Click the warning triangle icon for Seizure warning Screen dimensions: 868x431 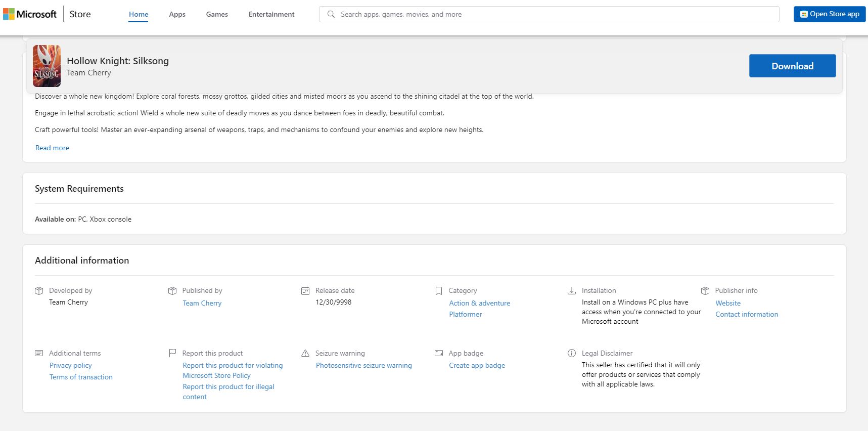point(305,353)
